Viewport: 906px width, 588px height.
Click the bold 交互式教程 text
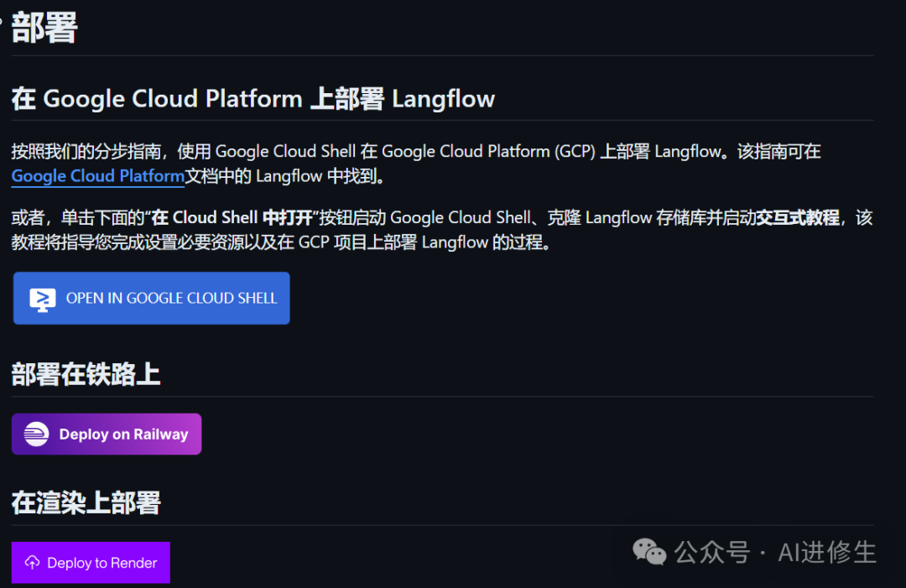coord(798,218)
